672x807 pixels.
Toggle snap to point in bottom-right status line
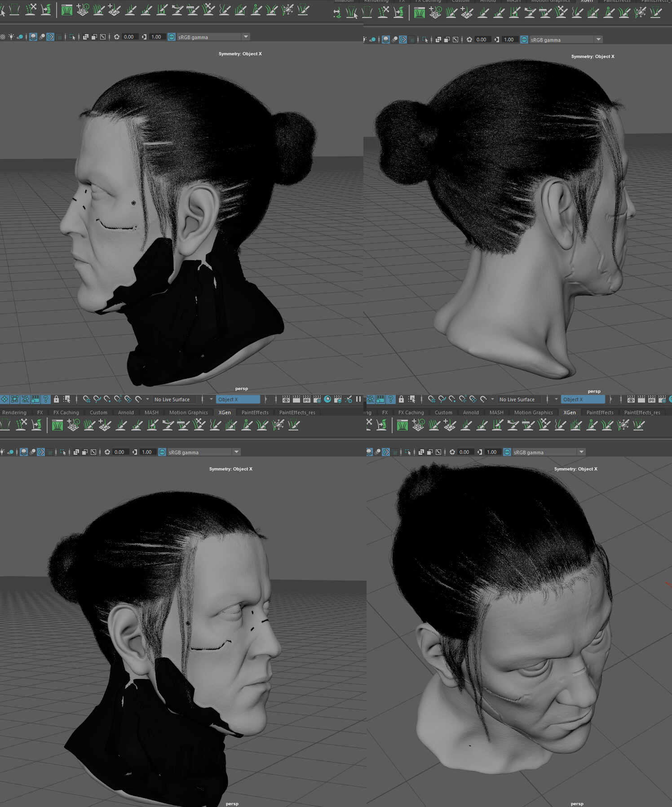click(x=452, y=399)
